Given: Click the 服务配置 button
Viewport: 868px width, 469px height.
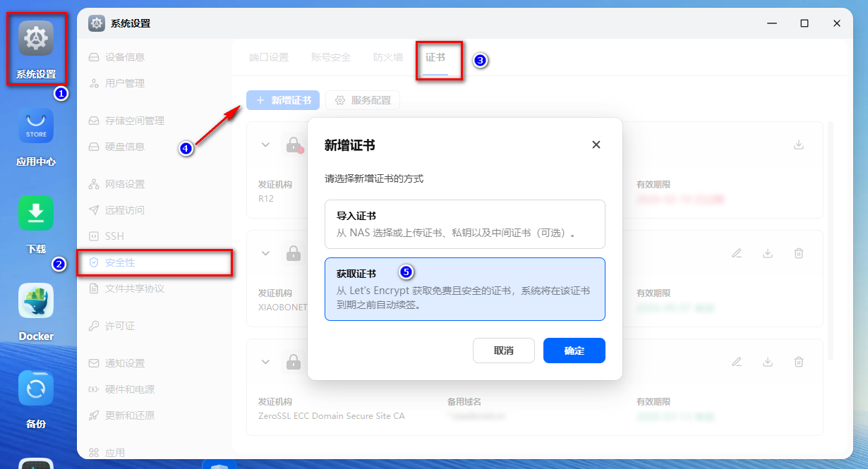Looking at the screenshot, I should 363,100.
